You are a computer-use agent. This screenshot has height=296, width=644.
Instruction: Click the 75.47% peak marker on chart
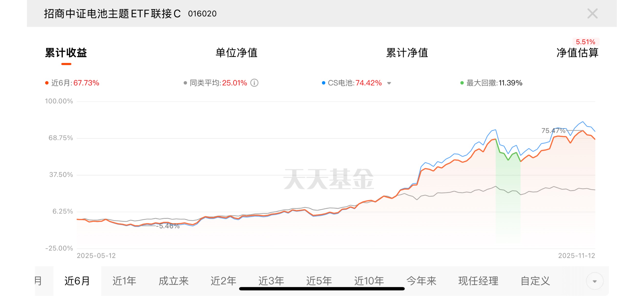coord(553,130)
